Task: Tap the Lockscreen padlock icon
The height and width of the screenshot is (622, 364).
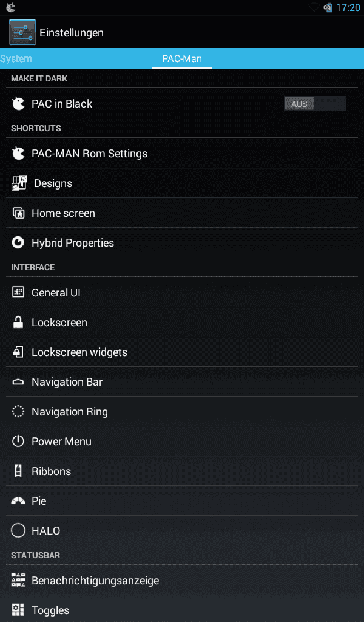Action: [x=18, y=322]
